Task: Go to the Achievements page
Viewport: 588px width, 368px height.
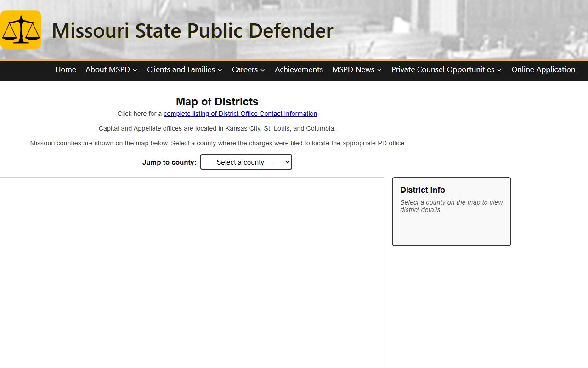Action: pyautogui.click(x=299, y=69)
